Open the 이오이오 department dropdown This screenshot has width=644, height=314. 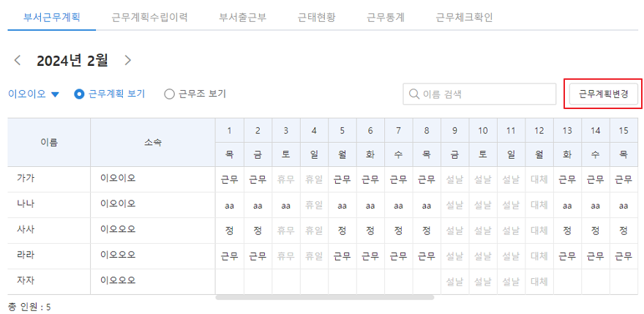tap(34, 94)
